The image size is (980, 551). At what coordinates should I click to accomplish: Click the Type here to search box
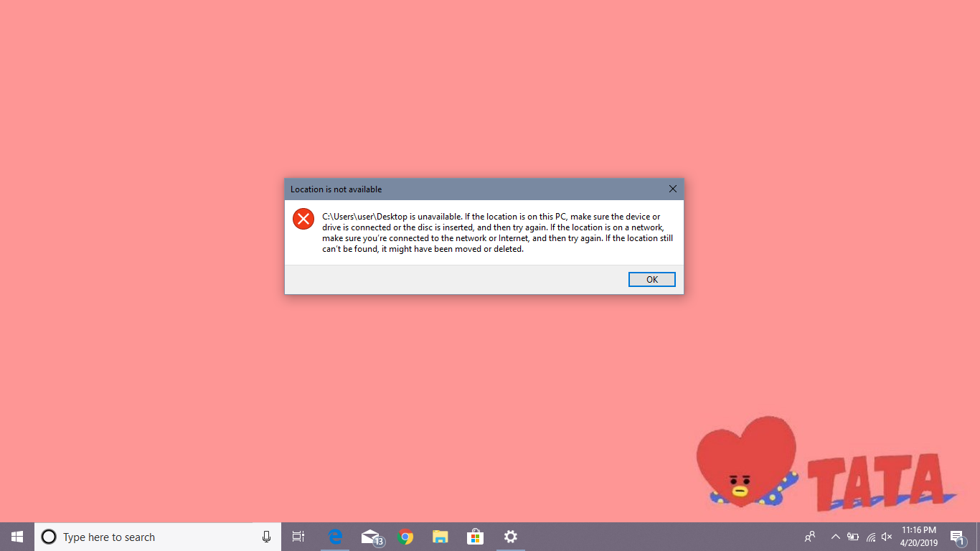pyautogui.click(x=158, y=537)
